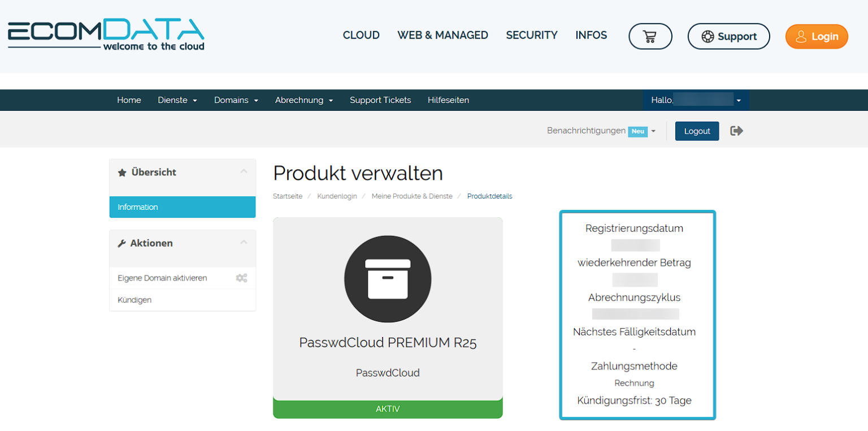
Task: Click the ECOMDATA logo
Action: (x=105, y=34)
